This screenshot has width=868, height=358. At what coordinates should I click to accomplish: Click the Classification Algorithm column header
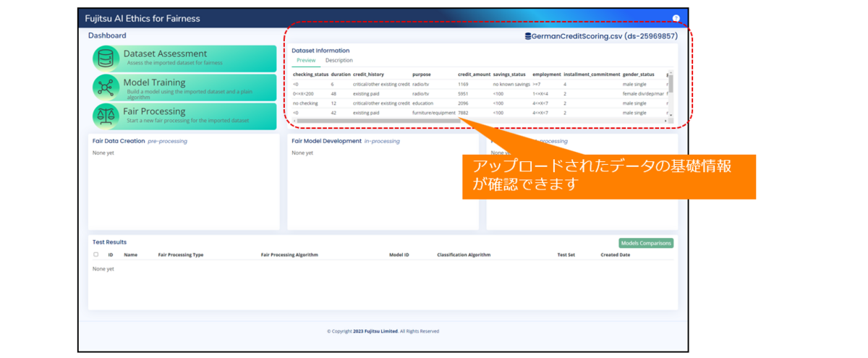click(x=464, y=255)
